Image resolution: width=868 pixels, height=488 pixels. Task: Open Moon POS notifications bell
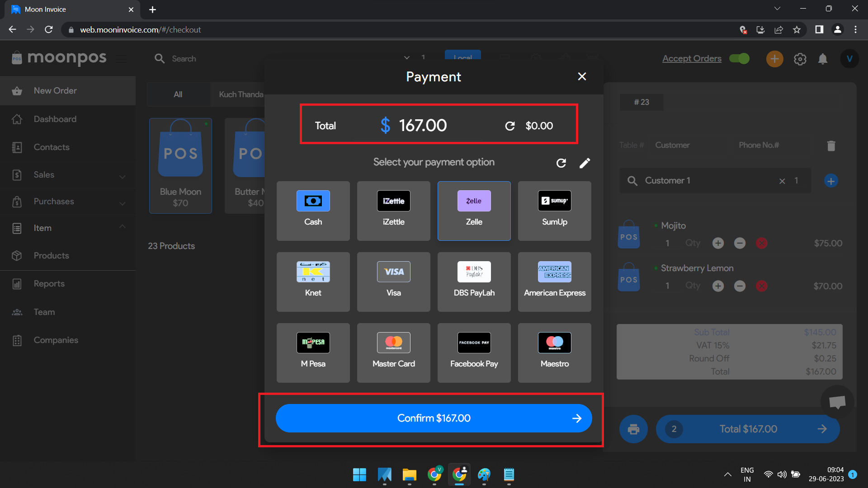coord(823,59)
